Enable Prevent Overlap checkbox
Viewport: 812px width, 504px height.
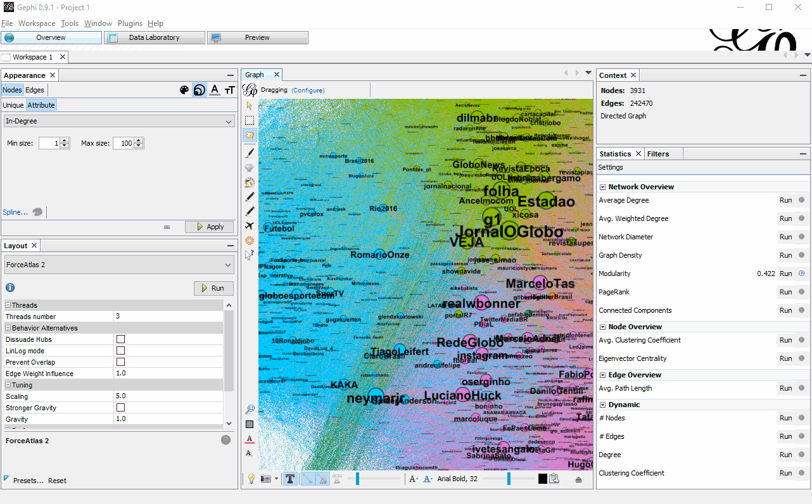(x=120, y=362)
